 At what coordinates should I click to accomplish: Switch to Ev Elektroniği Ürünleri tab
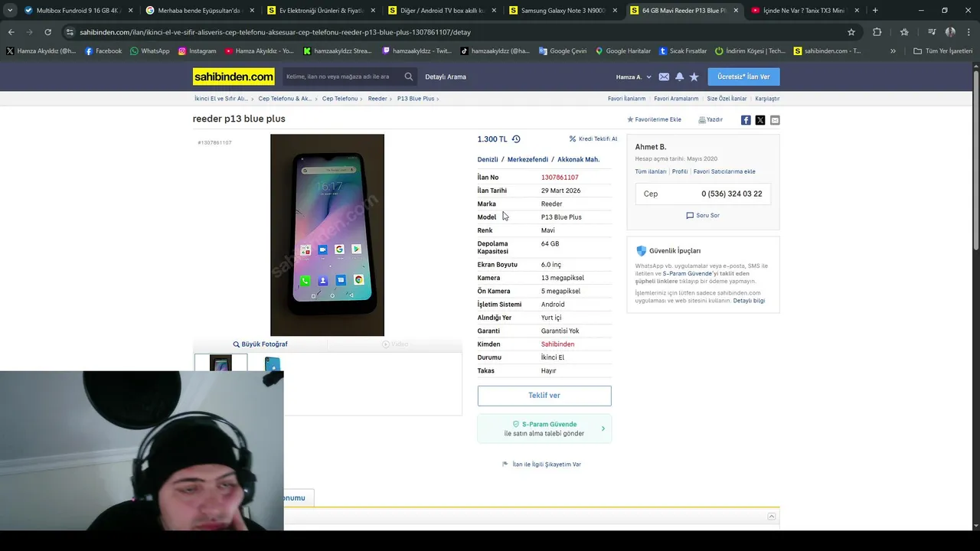pos(321,11)
